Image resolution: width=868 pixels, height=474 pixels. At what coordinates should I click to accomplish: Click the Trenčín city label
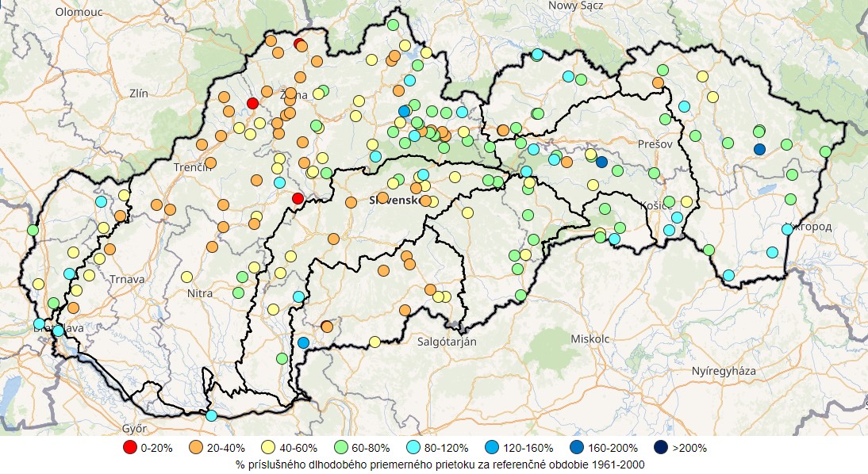tap(193, 167)
